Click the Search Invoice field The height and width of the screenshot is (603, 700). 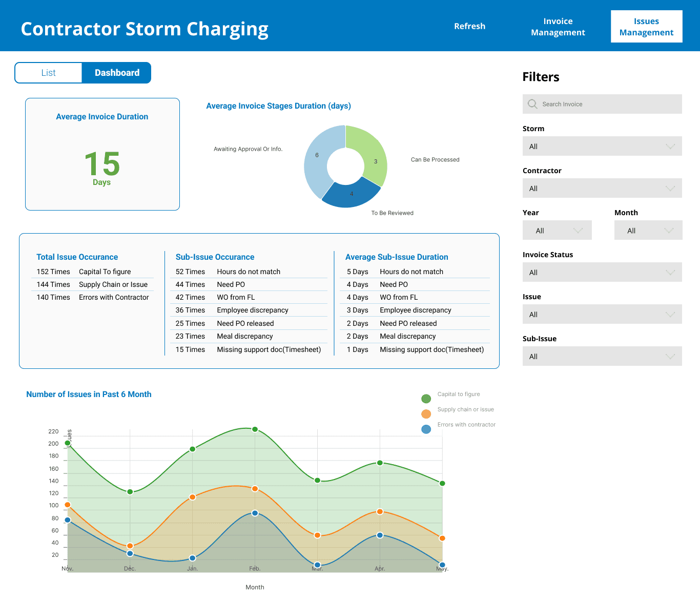(x=602, y=104)
